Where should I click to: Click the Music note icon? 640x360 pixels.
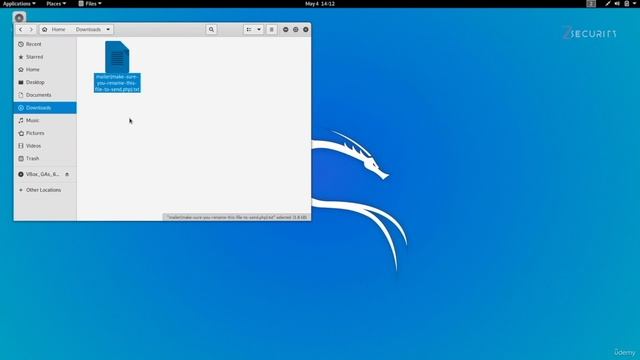click(x=21, y=120)
